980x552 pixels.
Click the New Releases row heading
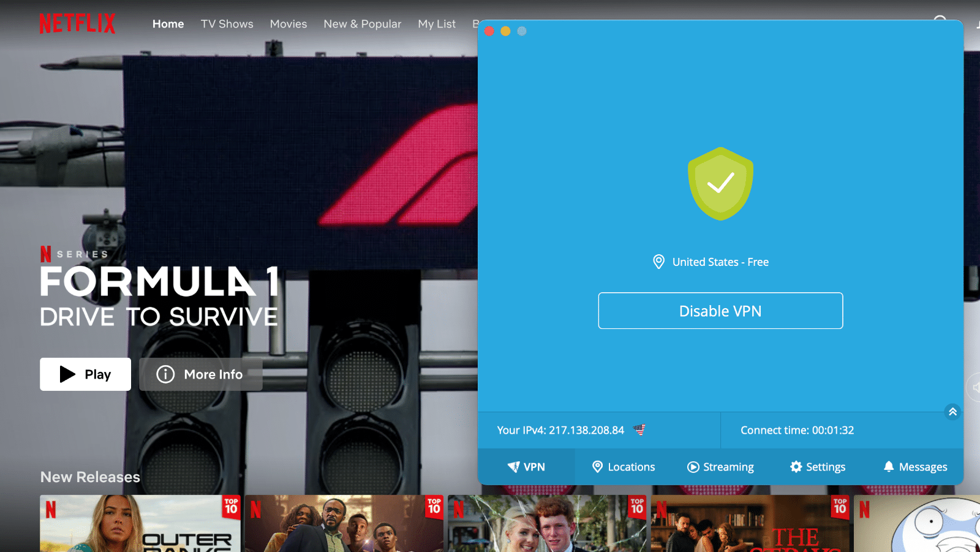point(90,477)
